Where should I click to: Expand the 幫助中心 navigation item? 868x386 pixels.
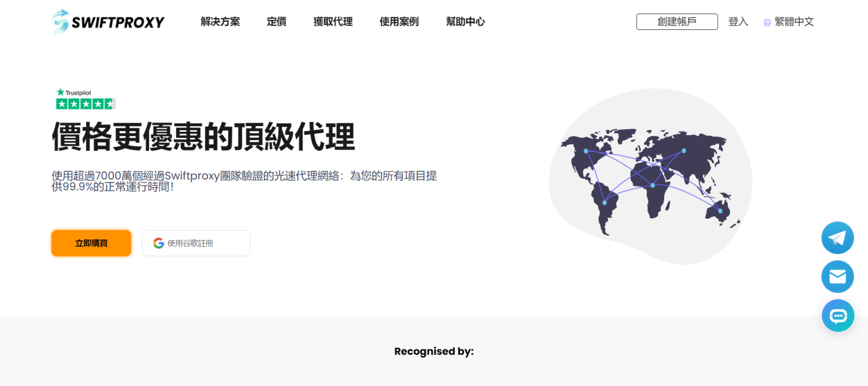465,21
